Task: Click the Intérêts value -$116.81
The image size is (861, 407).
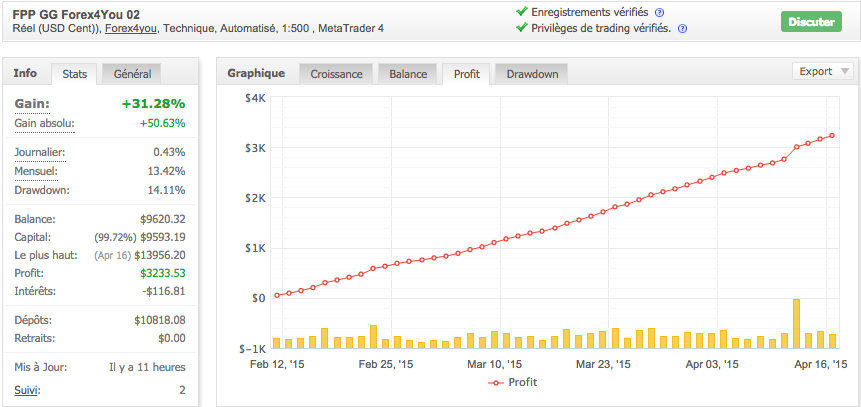Action: (164, 291)
